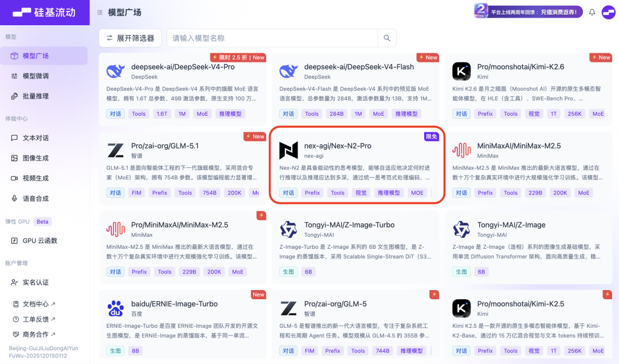Open 商务合作 external link
This screenshot has height=364, width=619.
pos(34,334)
